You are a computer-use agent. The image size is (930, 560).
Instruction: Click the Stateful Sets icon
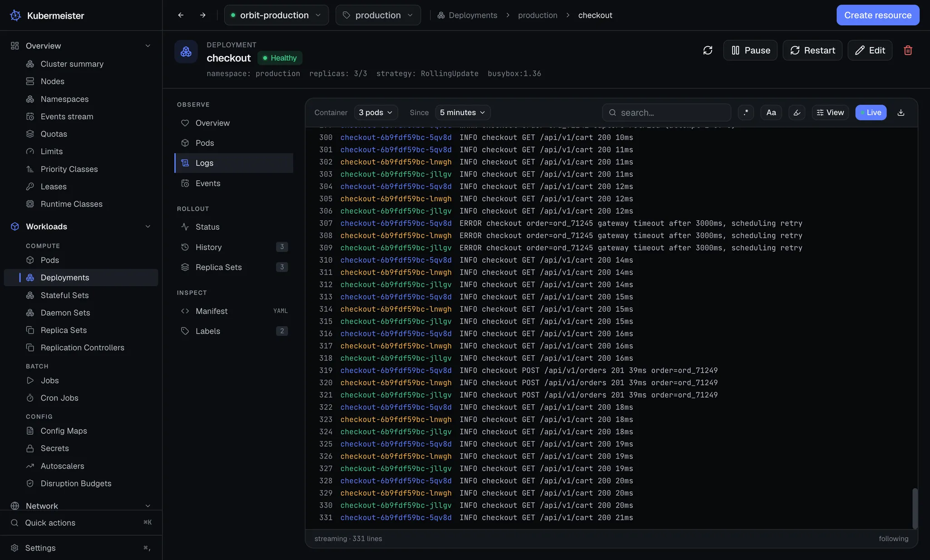click(30, 295)
